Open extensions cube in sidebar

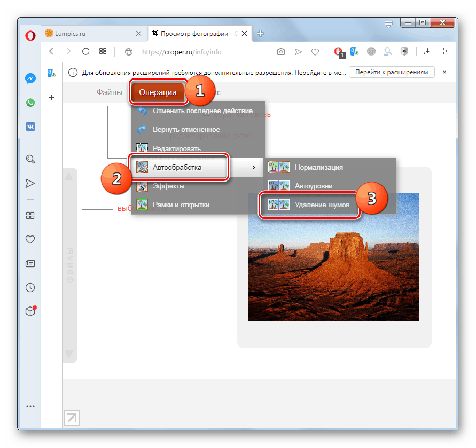tap(30, 311)
